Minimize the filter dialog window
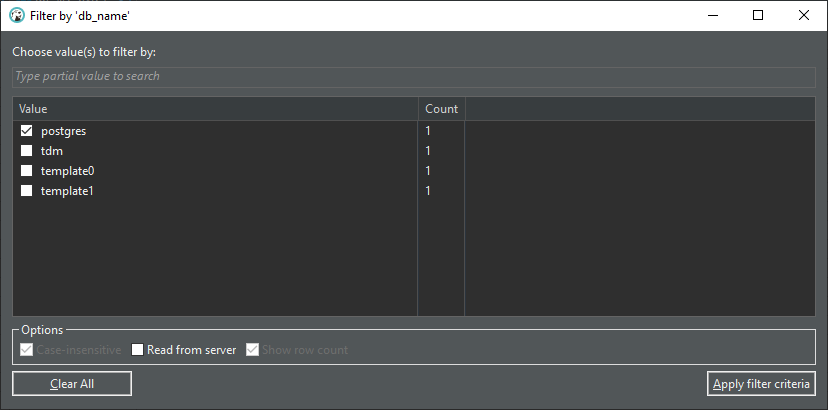This screenshot has height=410, width=828. click(712, 16)
